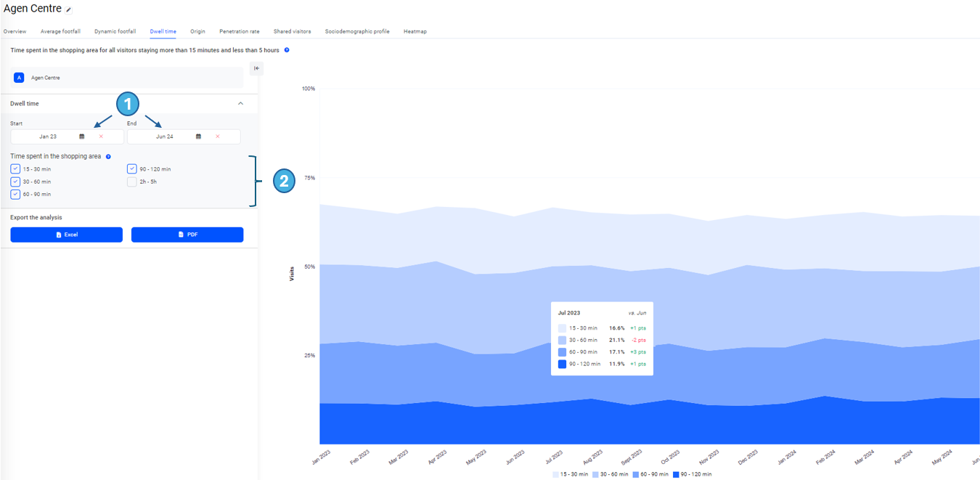
Task: Uncheck the 15 - 30 min checkbox
Action: (x=15, y=169)
